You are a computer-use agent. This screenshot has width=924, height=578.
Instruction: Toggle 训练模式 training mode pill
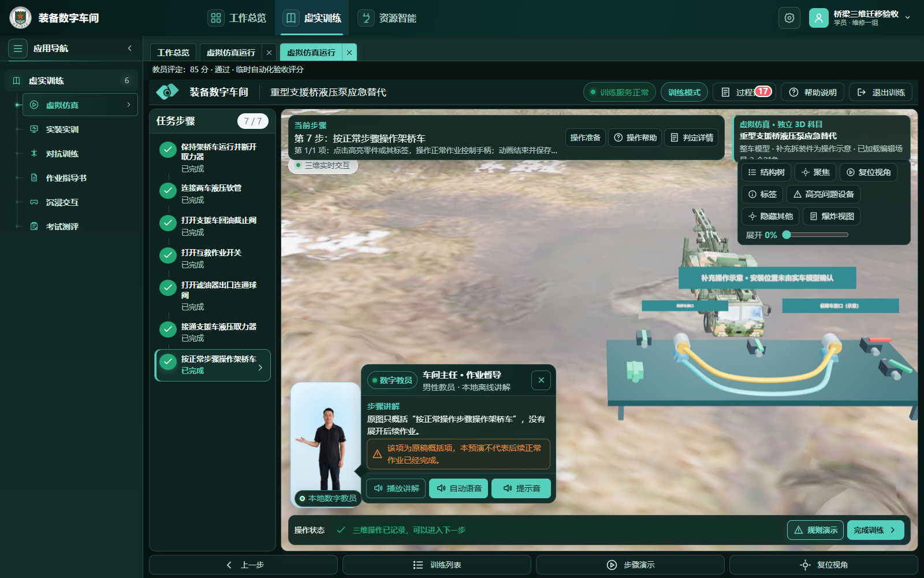(x=684, y=92)
